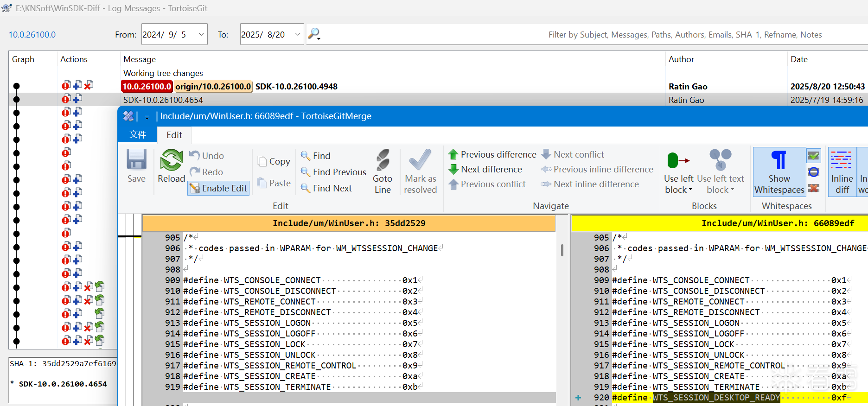Open the quick access toolbar customize arrow
The height and width of the screenshot is (406, 868).
point(147,117)
